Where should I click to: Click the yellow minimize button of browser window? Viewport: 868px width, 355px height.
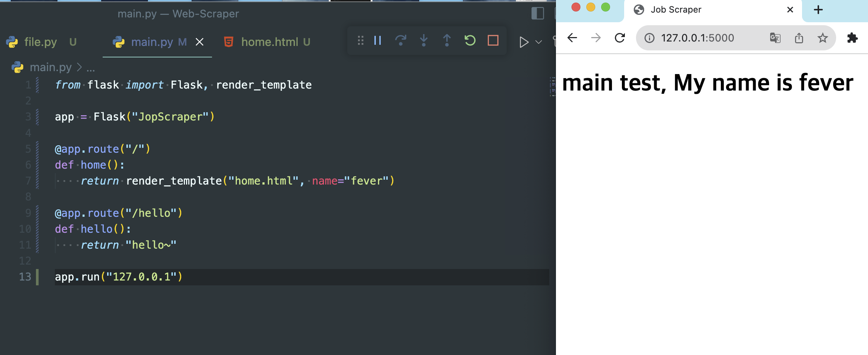591,7
